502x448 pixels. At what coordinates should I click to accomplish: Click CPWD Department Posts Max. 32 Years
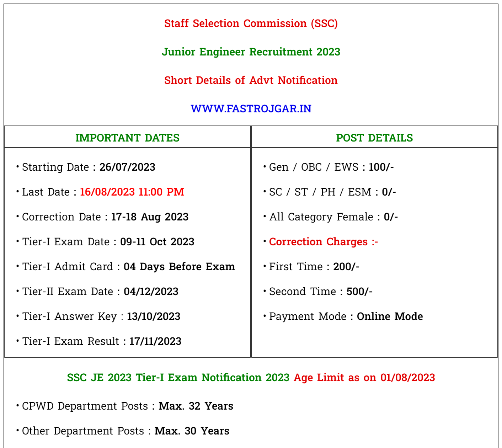128,406
